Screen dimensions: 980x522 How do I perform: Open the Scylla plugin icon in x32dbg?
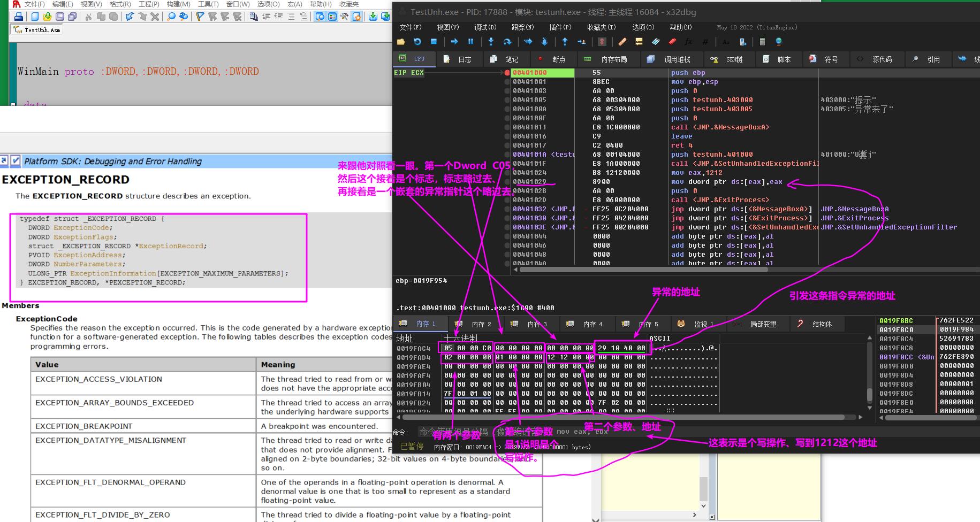pyautogui.click(x=602, y=42)
